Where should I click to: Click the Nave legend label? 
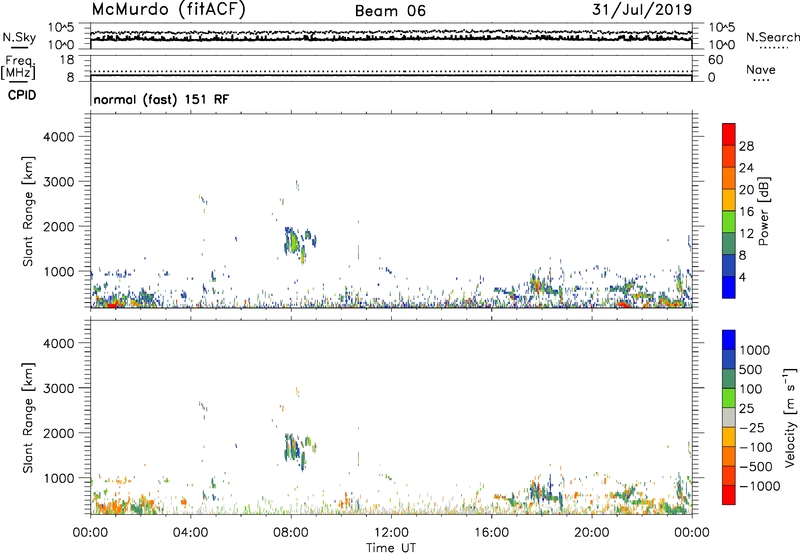[x=761, y=69]
